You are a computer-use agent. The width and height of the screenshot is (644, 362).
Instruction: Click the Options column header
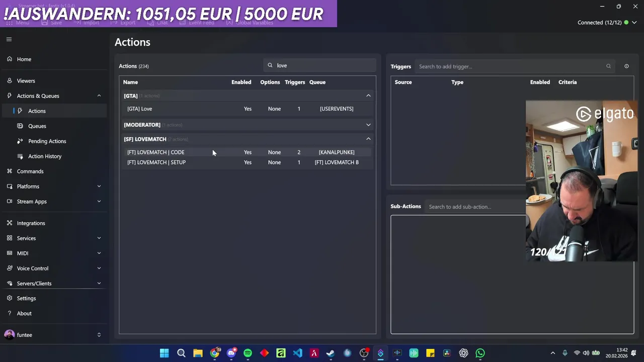click(270, 82)
